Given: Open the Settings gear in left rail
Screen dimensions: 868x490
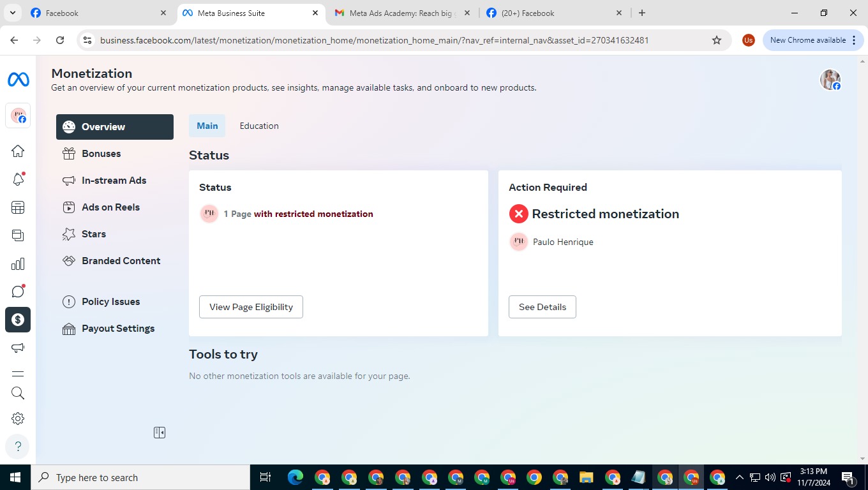Looking at the screenshot, I should pos(18,419).
